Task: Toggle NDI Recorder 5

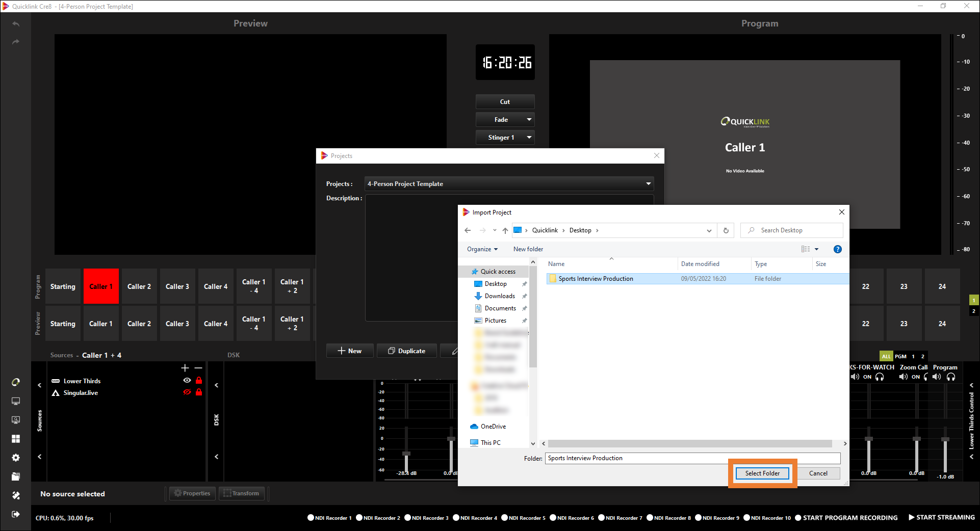Action: point(523,518)
